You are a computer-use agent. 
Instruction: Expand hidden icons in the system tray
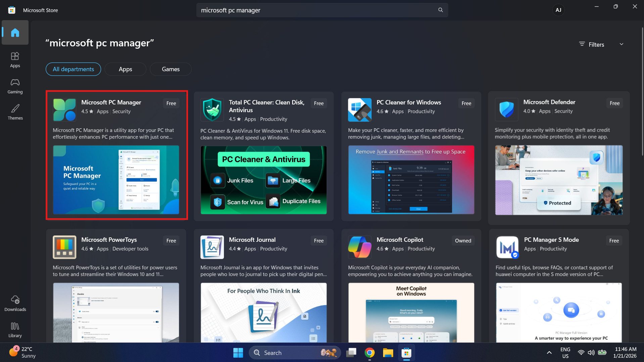coord(549,353)
